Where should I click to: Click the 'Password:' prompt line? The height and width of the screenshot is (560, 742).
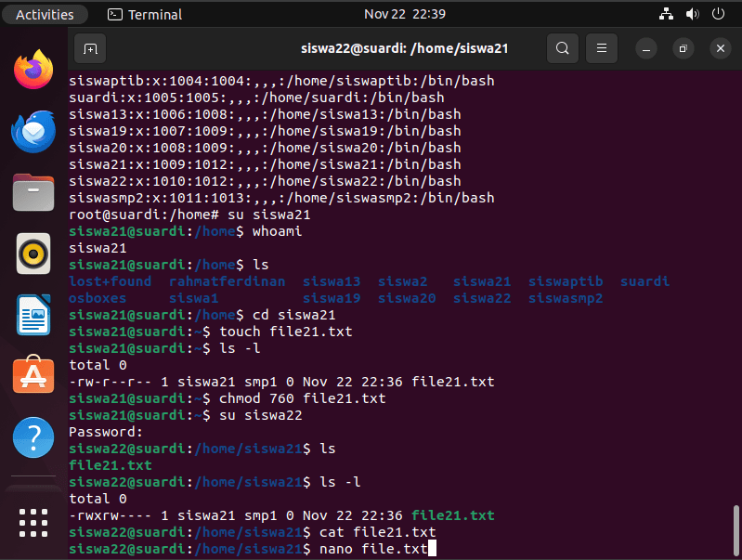(106, 432)
